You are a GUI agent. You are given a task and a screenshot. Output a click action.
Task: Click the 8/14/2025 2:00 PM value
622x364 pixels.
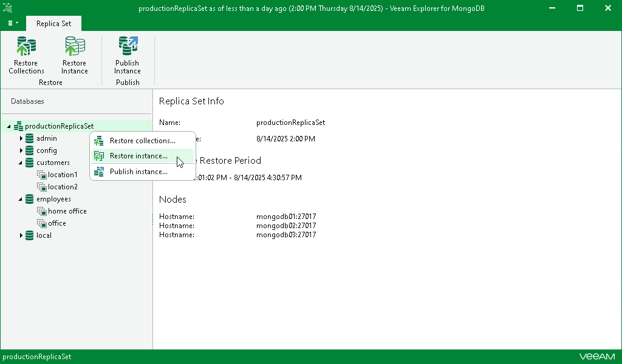tap(285, 139)
